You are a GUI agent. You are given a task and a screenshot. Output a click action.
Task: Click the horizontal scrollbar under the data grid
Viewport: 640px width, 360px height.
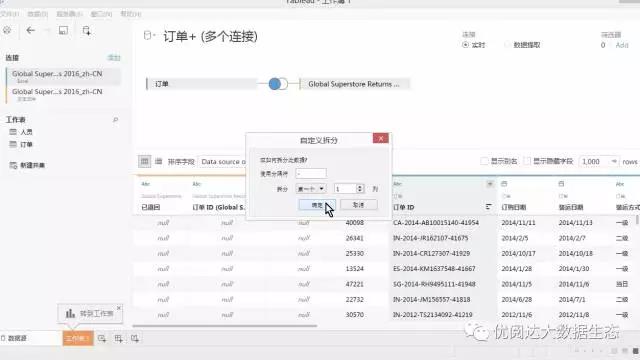tap(225, 326)
